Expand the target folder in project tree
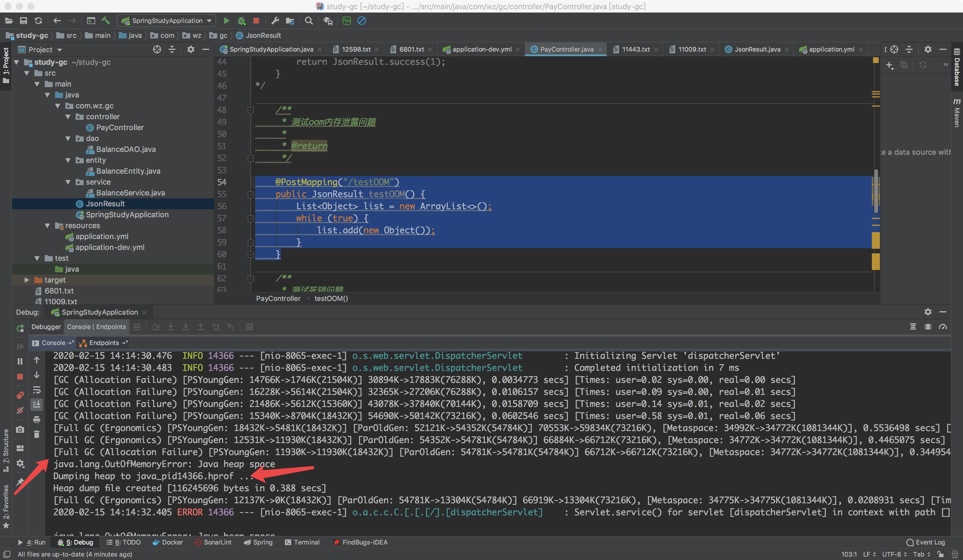This screenshot has width=963, height=560. tap(27, 280)
